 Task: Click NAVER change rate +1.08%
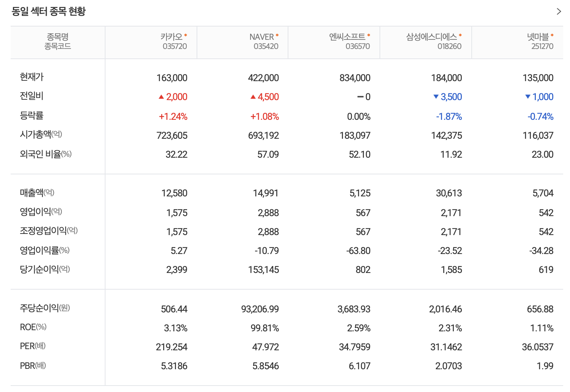pos(265,116)
